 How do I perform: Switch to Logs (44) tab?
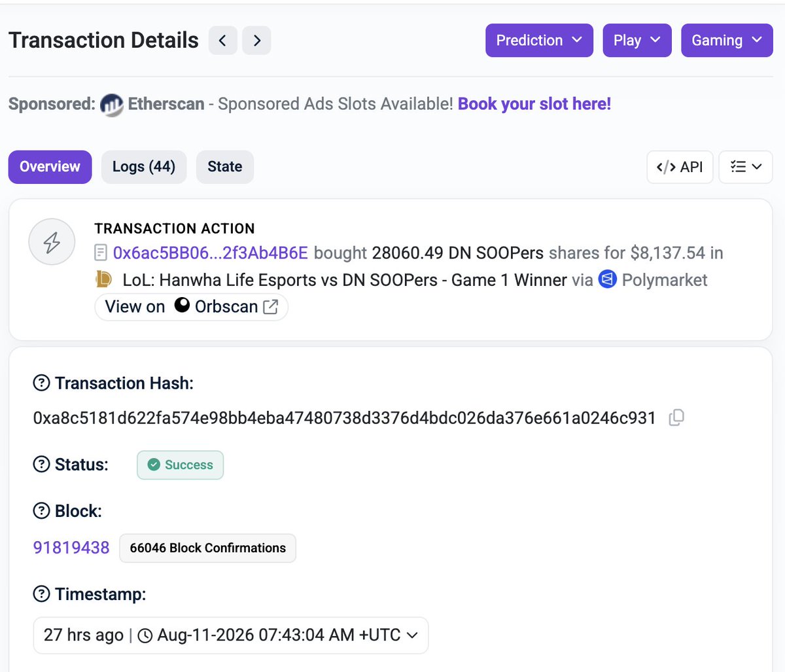[x=144, y=167]
